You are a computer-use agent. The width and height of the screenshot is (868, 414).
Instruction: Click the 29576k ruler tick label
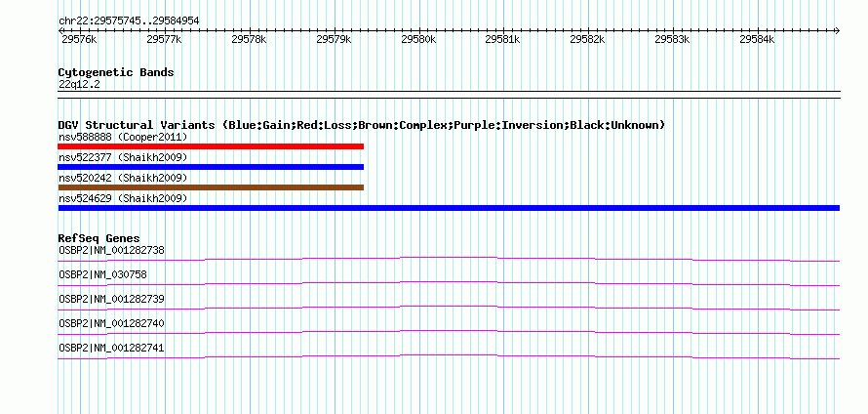click(79, 39)
